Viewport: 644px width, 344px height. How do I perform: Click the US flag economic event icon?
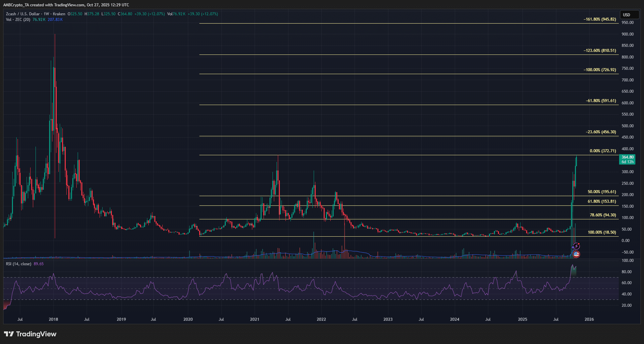[x=576, y=254]
